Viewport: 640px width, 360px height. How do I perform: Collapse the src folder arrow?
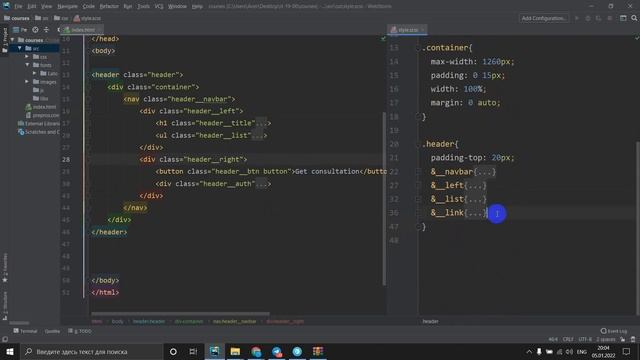click(20, 48)
